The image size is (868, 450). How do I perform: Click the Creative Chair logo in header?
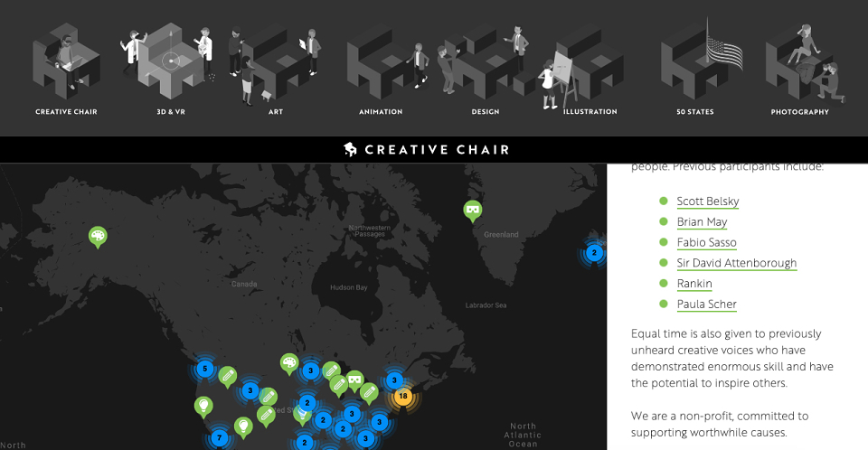[x=426, y=149]
